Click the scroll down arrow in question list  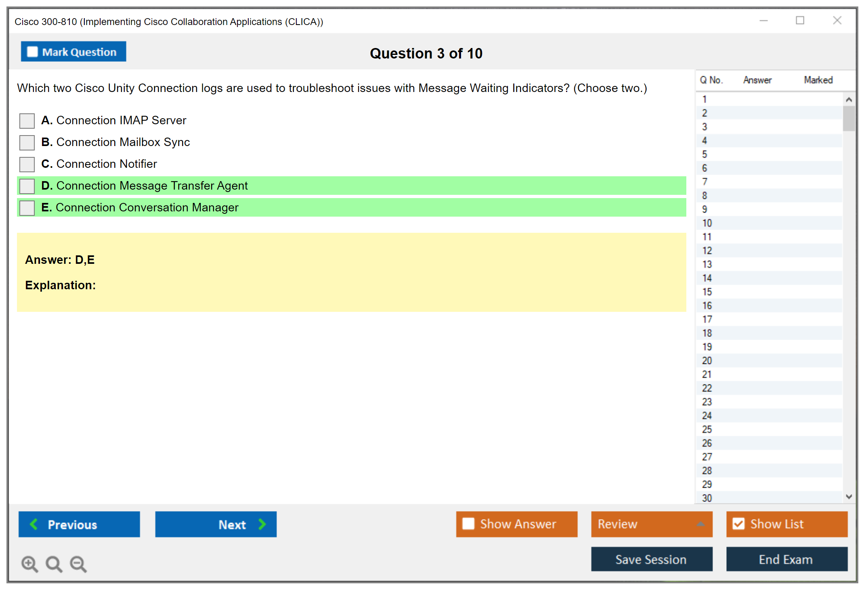coord(849,497)
